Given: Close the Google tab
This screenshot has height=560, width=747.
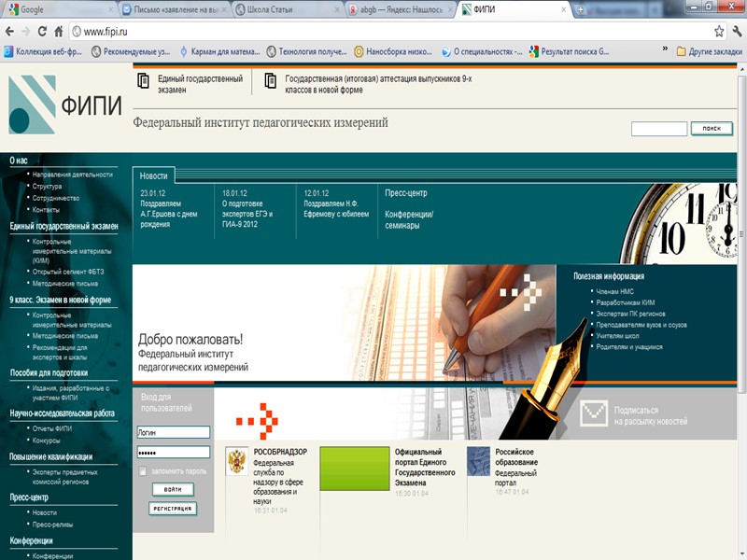Looking at the screenshot, I should pyautogui.click(x=110, y=9).
